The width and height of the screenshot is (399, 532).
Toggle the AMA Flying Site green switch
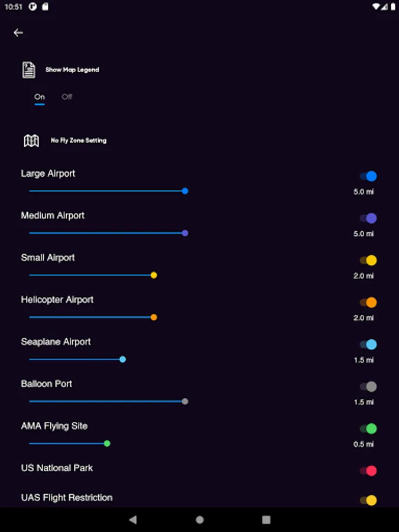point(368,429)
